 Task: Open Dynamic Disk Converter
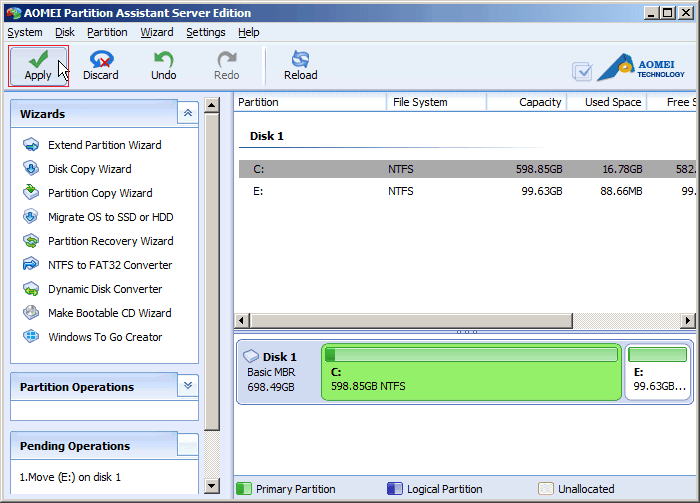[x=105, y=289]
